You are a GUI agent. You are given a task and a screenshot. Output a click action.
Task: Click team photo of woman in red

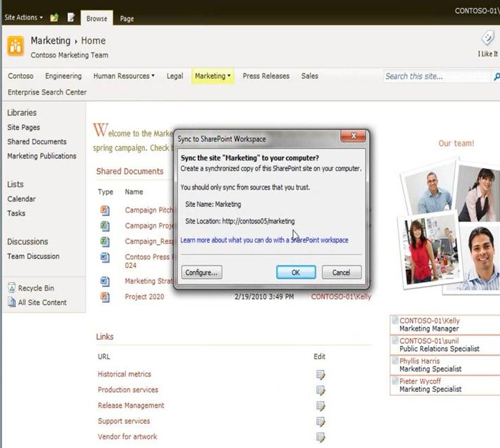click(429, 250)
